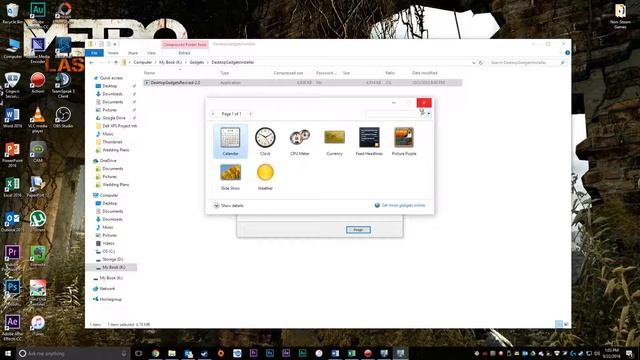Expand Computer in navigation pane
This screenshot has width=640, height=360.
pos(109,195)
